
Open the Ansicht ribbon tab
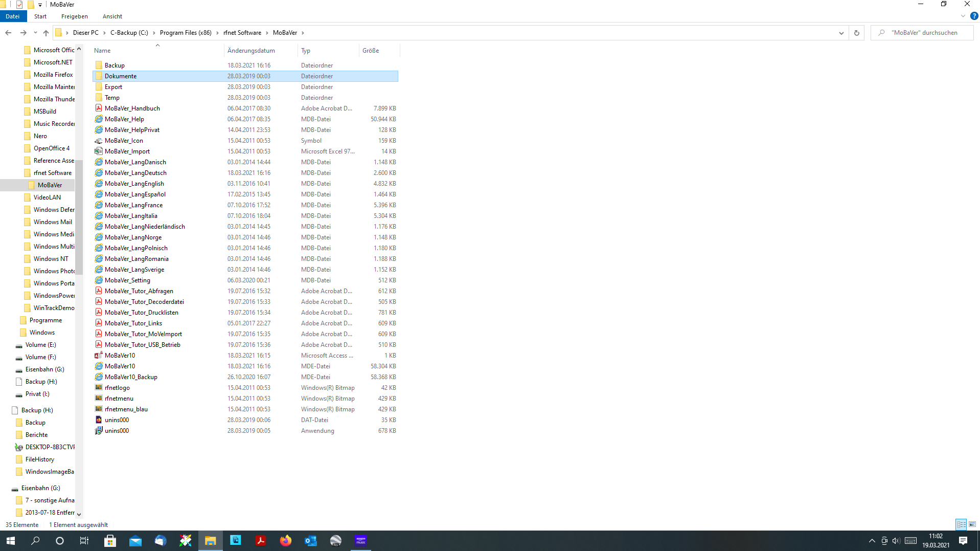click(112, 16)
